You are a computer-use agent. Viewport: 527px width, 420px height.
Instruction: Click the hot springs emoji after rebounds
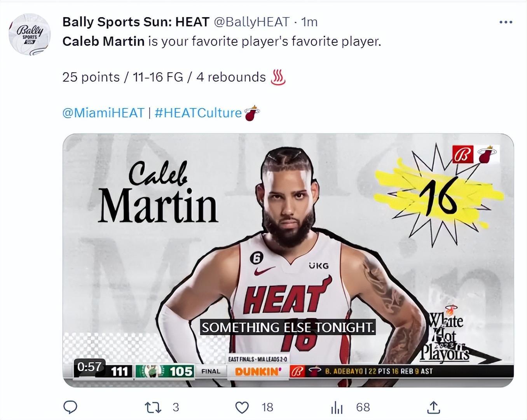click(278, 77)
